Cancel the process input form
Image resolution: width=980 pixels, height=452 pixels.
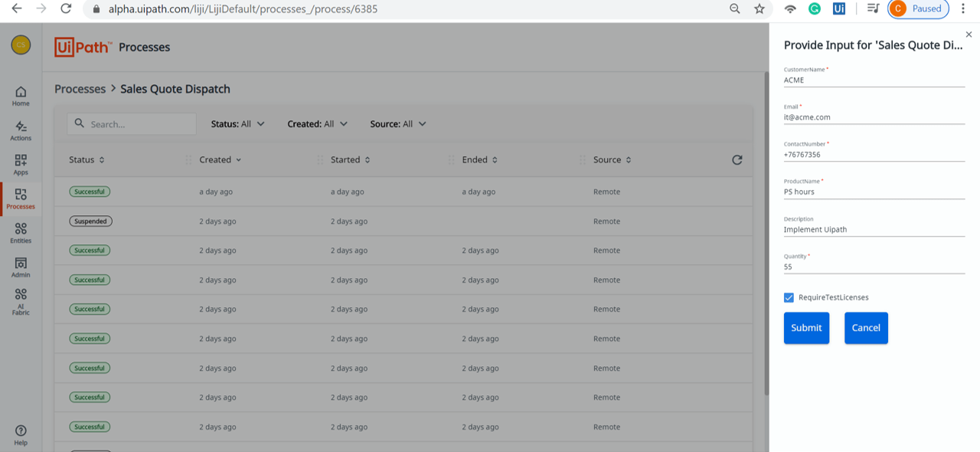pos(866,328)
